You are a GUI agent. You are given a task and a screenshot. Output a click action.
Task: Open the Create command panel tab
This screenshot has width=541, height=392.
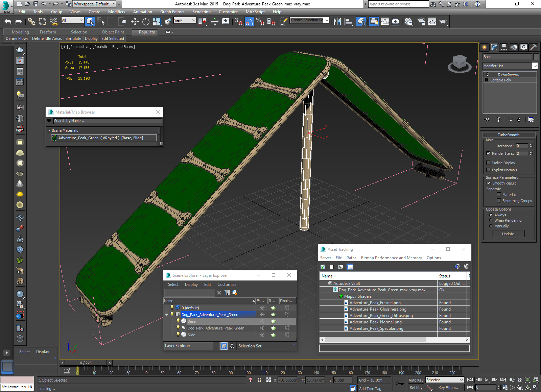[x=485, y=47]
